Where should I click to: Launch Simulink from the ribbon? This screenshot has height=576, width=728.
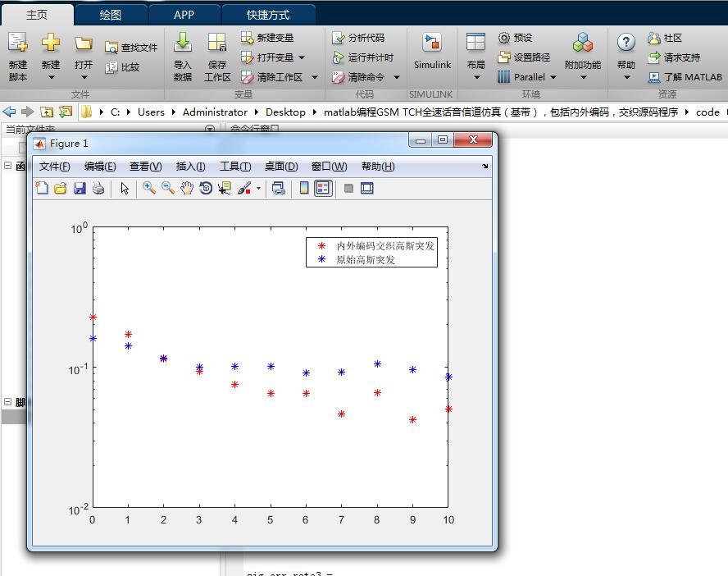(x=432, y=51)
